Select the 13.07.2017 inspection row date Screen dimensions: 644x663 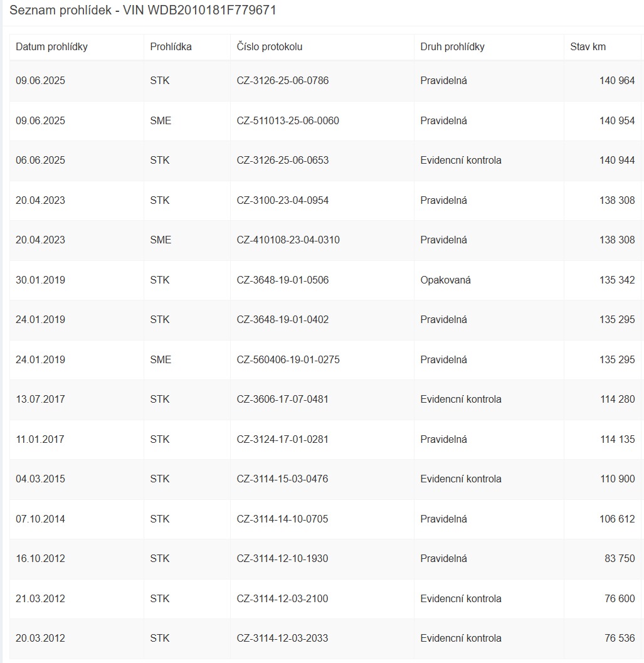[x=40, y=400]
